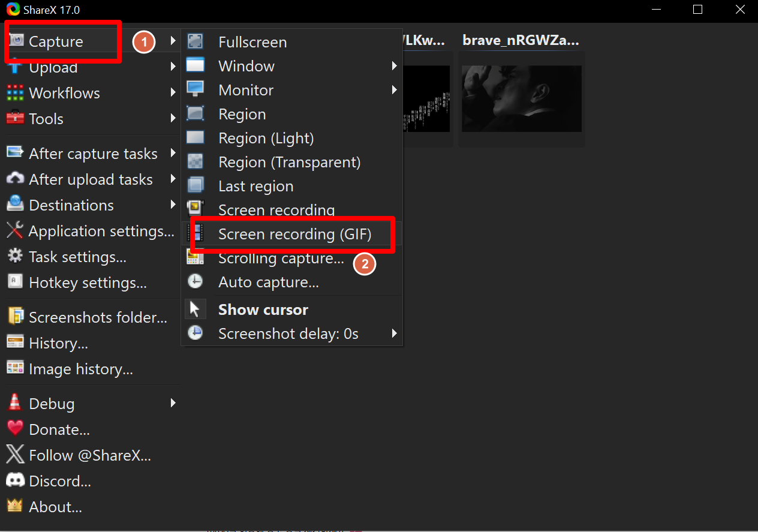The width and height of the screenshot is (758, 532).
Task: Click the Last region icon
Action: tap(195, 185)
